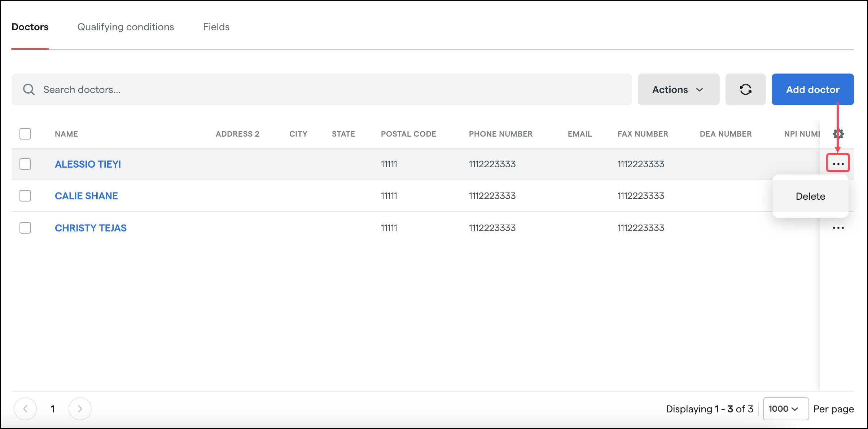Open the CHRISTY TEJAS doctor link
The width and height of the screenshot is (868, 429).
91,228
